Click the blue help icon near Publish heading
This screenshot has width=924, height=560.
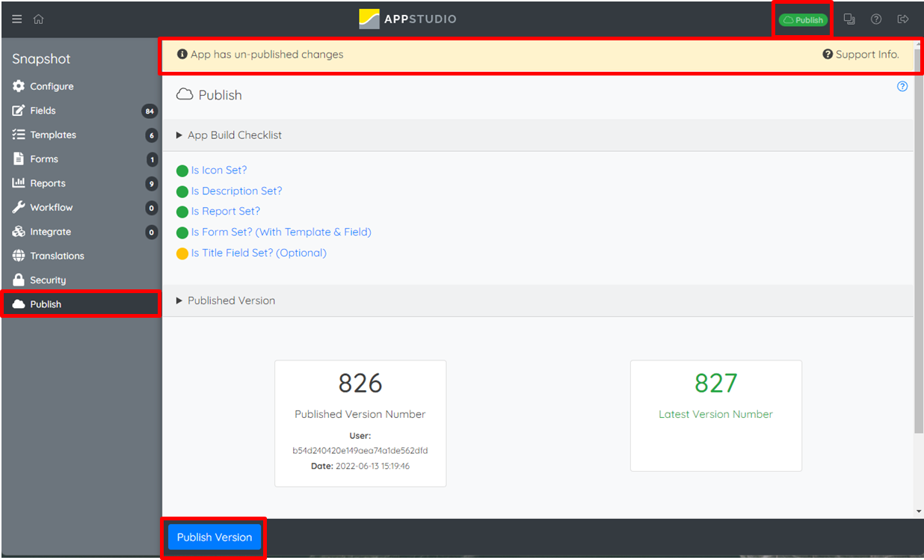tap(902, 86)
